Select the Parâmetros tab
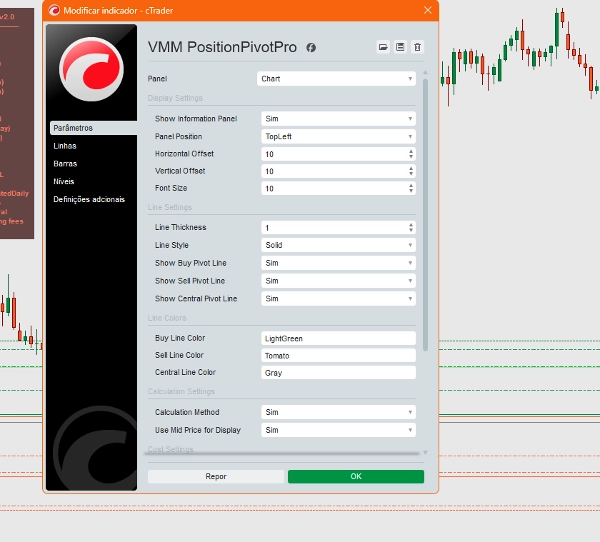The height and width of the screenshot is (542, 600). [x=93, y=128]
